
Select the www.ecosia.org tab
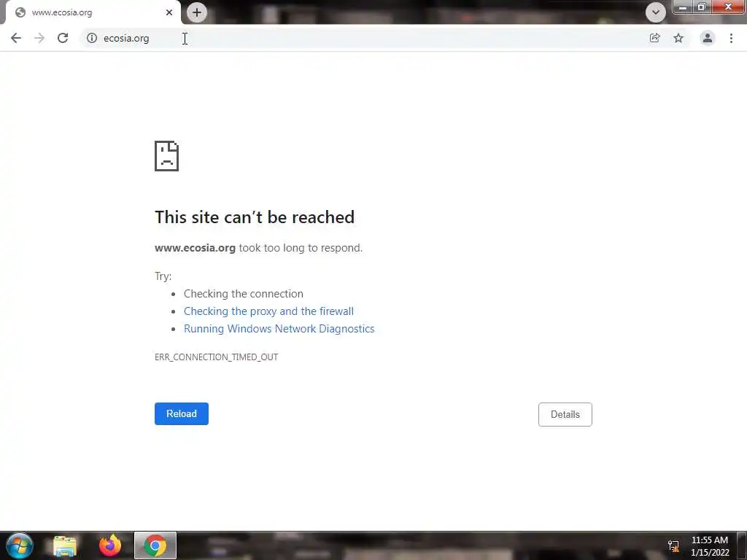point(93,12)
